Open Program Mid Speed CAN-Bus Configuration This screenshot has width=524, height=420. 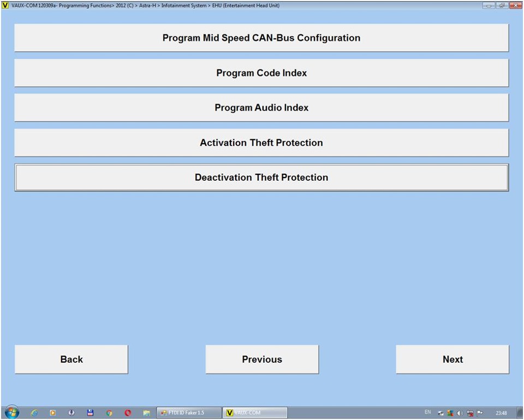[261, 38]
